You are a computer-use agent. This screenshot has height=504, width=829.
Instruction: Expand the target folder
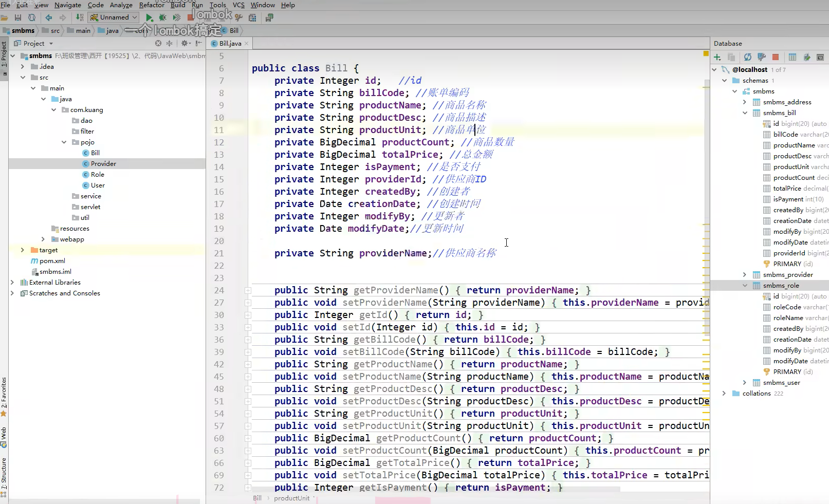click(x=23, y=250)
